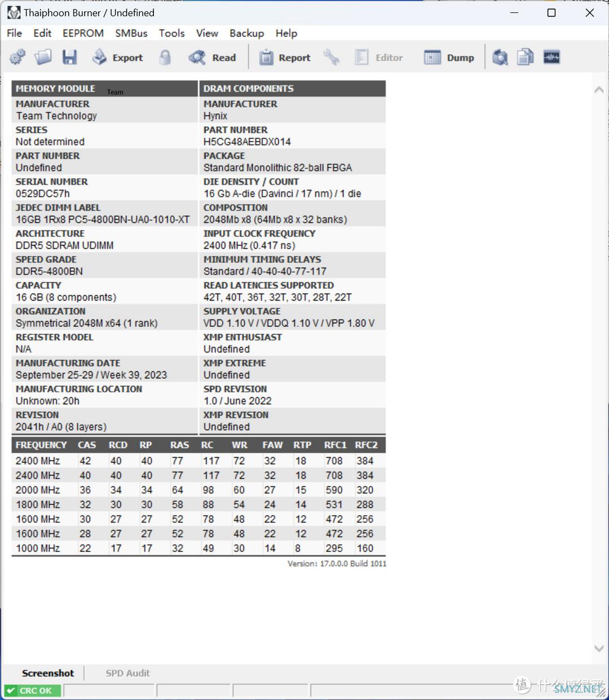Click the Unknown: 20h location value

point(47,401)
